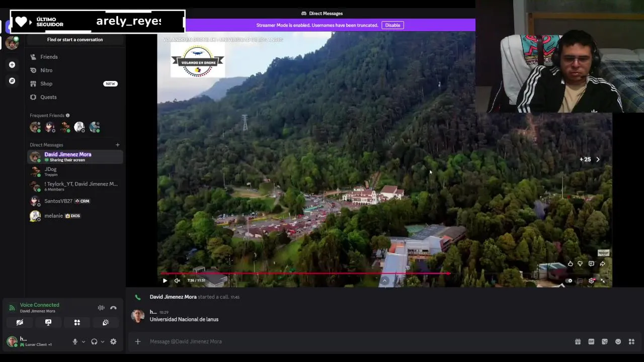Expand audio output options arrow
Viewport: 644px width, 362px height.
[x=103, y=341]
